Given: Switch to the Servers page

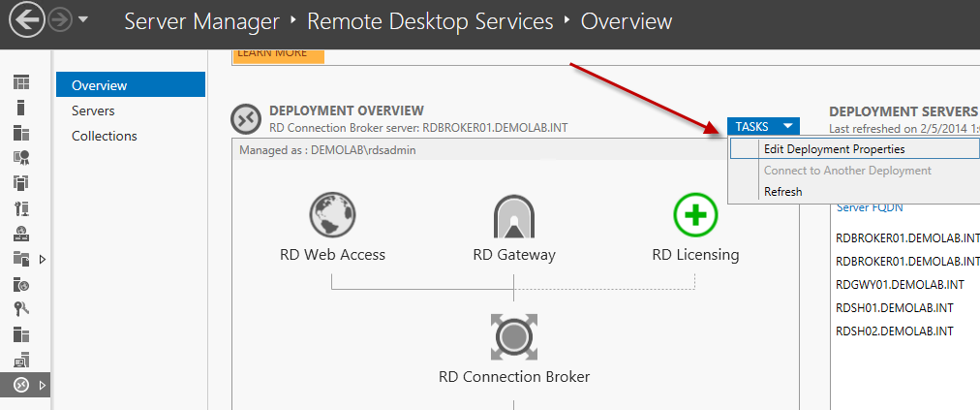Looking at the screenshot, I should [x=93, y=110].
